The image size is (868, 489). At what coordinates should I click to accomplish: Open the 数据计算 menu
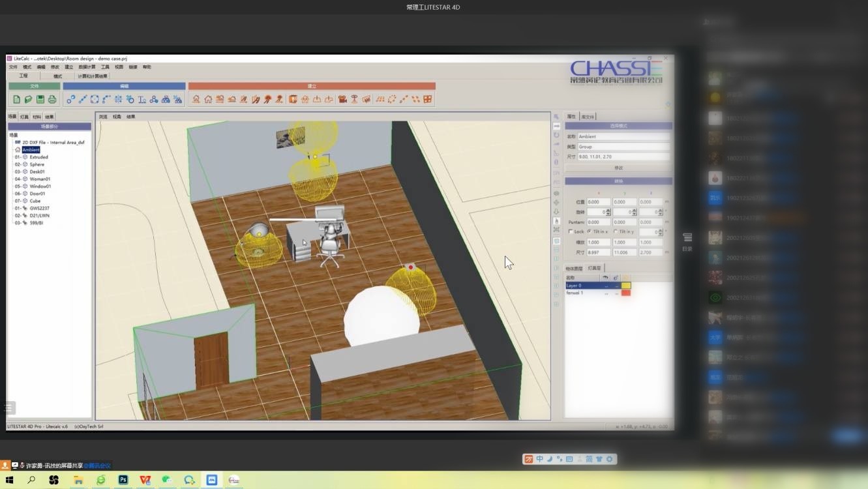coord(87,67)
